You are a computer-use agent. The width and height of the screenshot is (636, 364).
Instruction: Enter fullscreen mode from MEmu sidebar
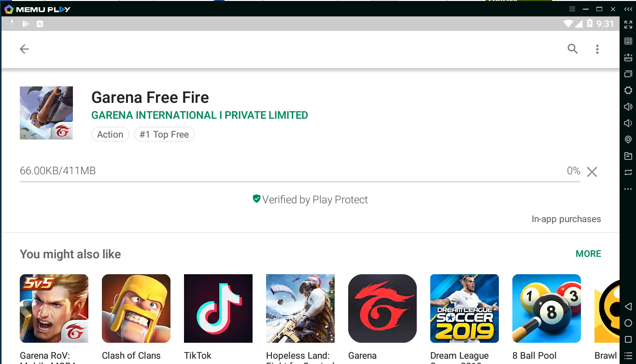628,25
